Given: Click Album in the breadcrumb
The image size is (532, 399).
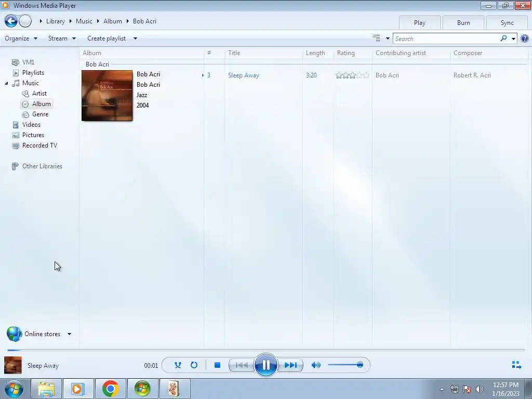Looking at the screenshot, I should pyautogui.click(x=113, y=21).
